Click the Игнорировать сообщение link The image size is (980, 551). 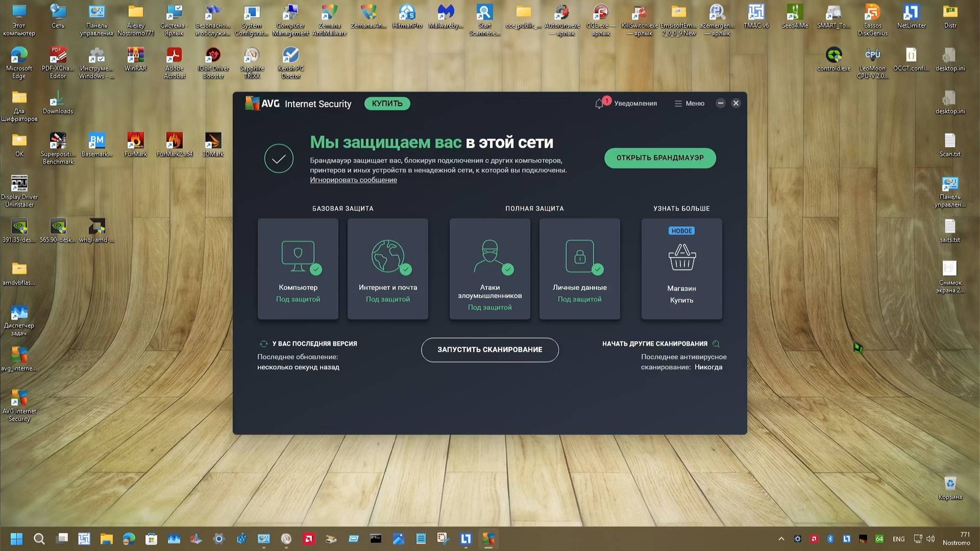pyautogui.click(x=353, y=180)
